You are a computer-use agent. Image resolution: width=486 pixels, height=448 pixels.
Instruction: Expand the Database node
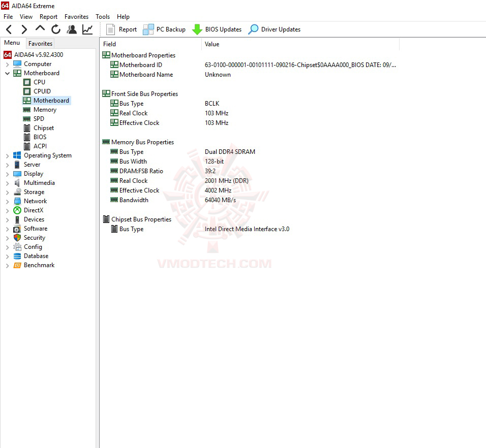tap(7, 257)
